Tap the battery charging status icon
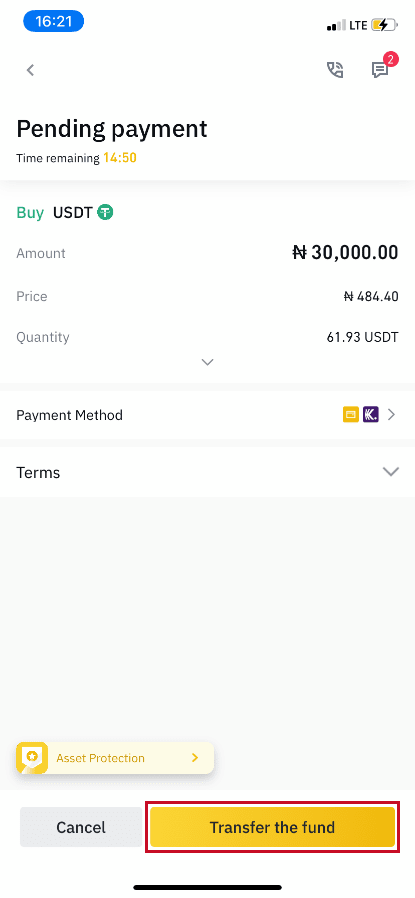 click(x=381, y=25)
